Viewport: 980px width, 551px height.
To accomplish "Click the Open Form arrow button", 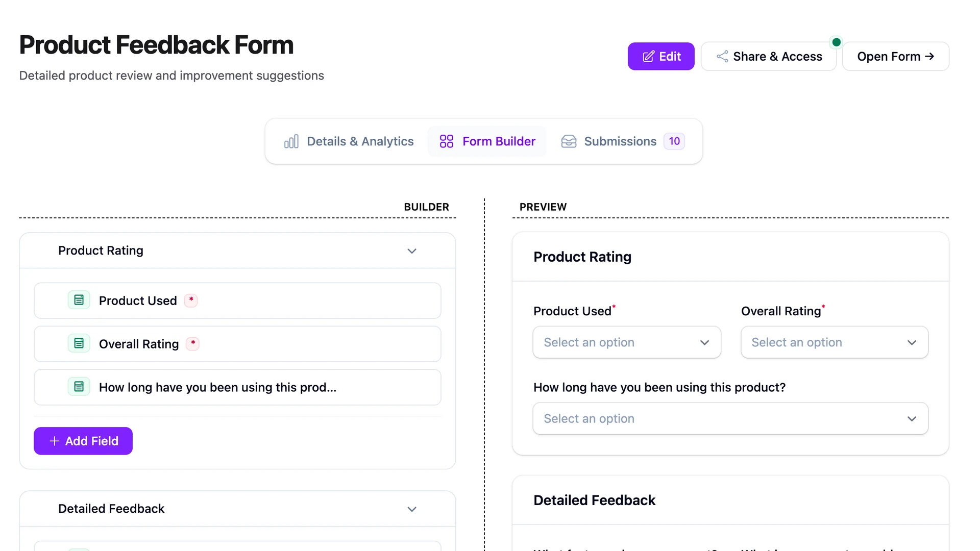I will [896, 56].
